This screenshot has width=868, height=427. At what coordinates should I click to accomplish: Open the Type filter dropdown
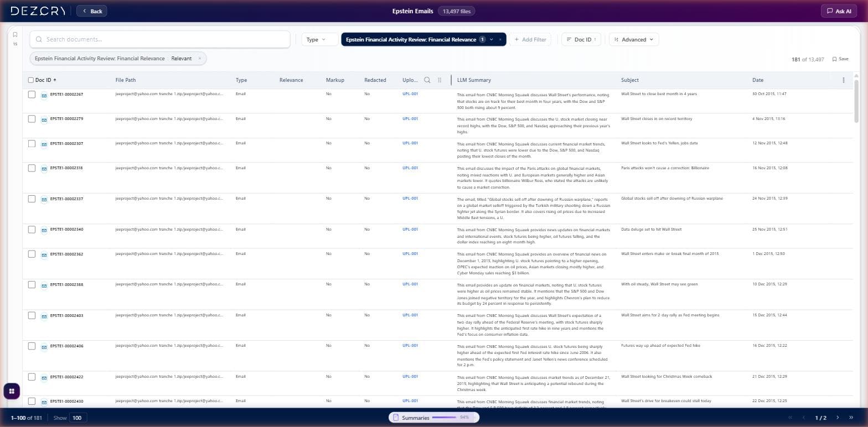tap(319, 40)
